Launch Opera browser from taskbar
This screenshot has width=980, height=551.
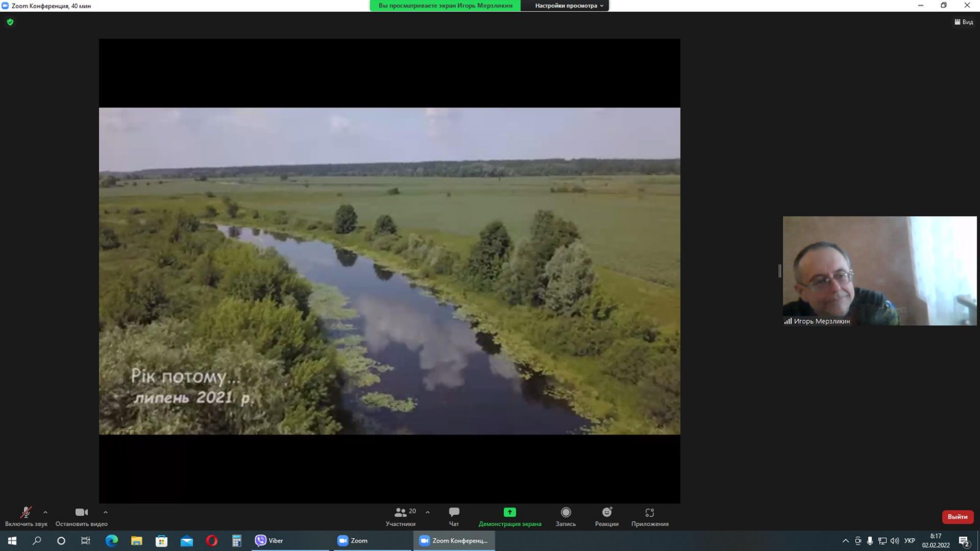(x=211, y=541)
